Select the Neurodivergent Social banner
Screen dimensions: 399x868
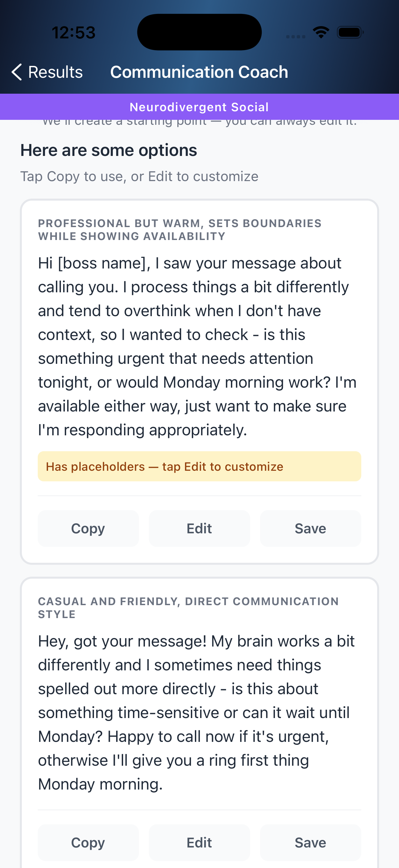199,107
